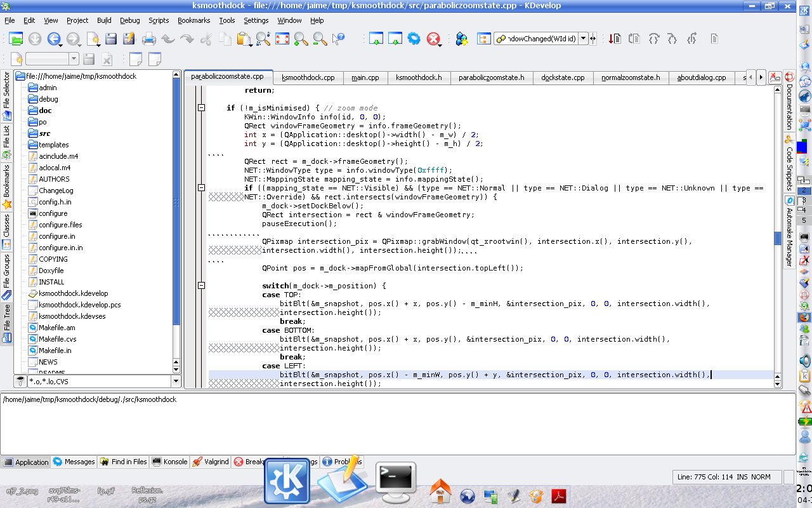Viewport: 812px width, 508px height.
Task: Click the Redo arrow icon
Action: pyautogui.click(x=187, y=39)
